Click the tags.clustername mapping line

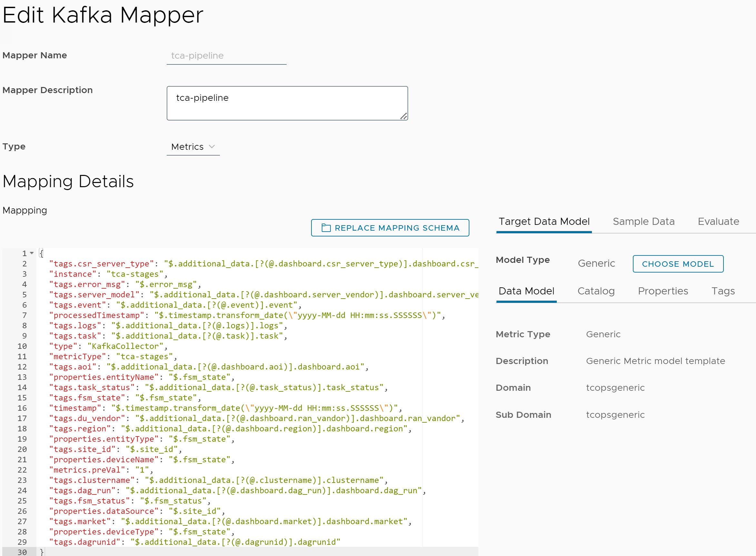[218, 480]
